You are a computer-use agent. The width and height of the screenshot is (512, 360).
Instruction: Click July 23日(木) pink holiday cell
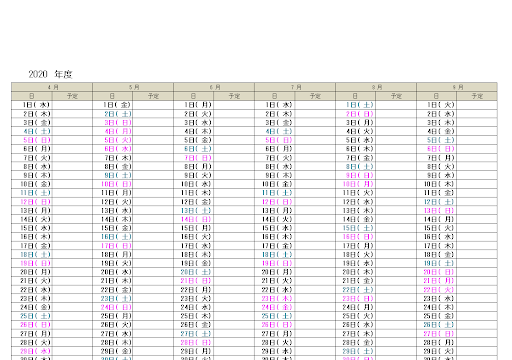click(275, 298)
